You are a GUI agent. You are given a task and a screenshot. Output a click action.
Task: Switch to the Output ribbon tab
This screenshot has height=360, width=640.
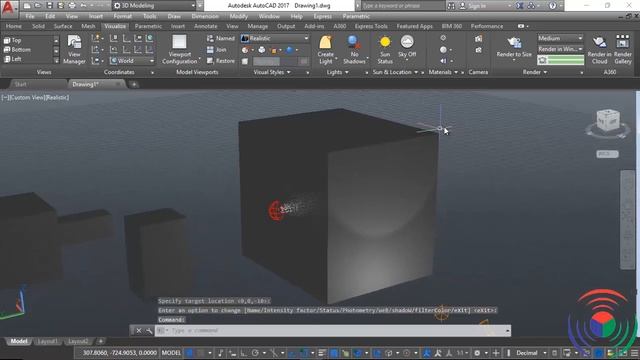286,26
